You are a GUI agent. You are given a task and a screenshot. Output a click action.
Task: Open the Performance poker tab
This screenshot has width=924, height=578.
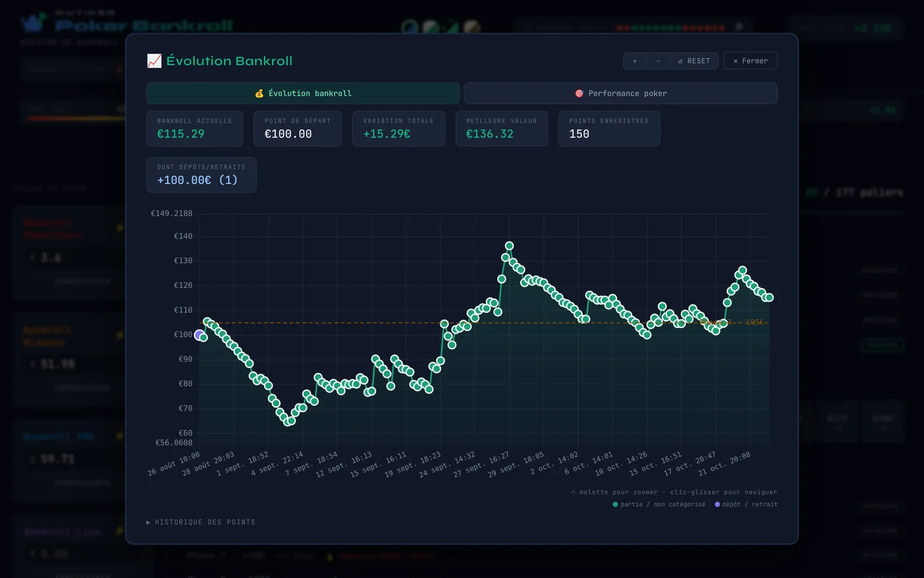point(620,93)
